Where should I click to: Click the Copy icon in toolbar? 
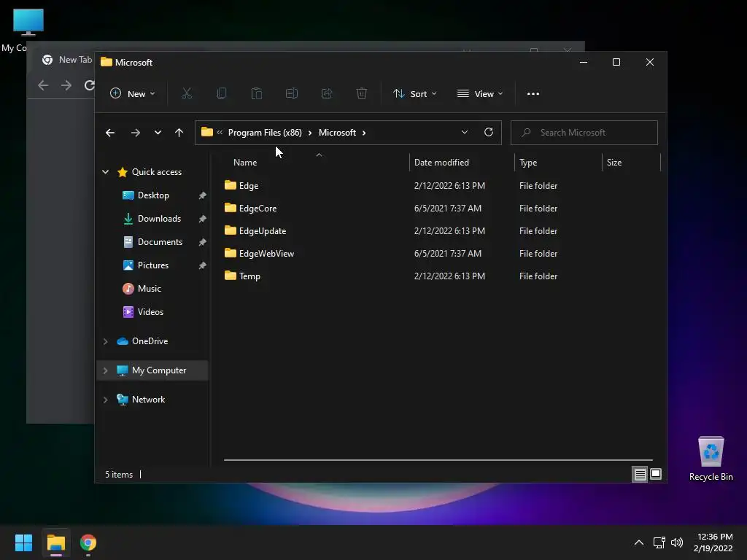tap(222, 94)
